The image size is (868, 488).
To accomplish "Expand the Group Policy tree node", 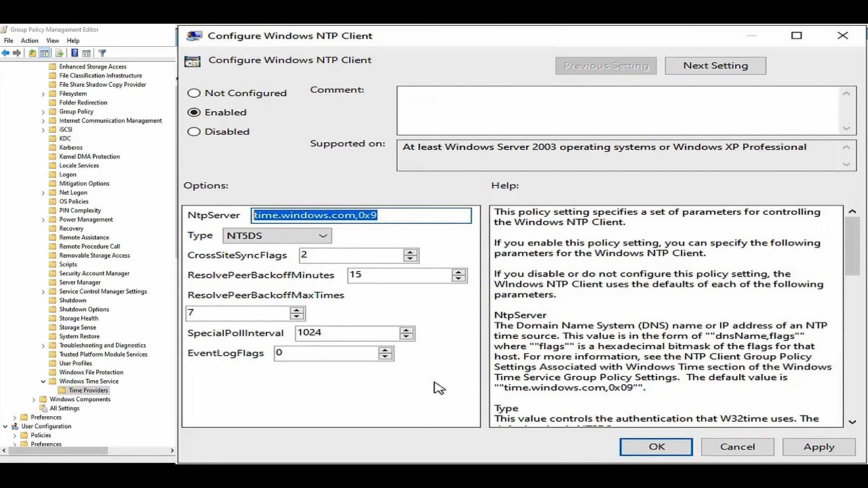I will tap(43, 112).
